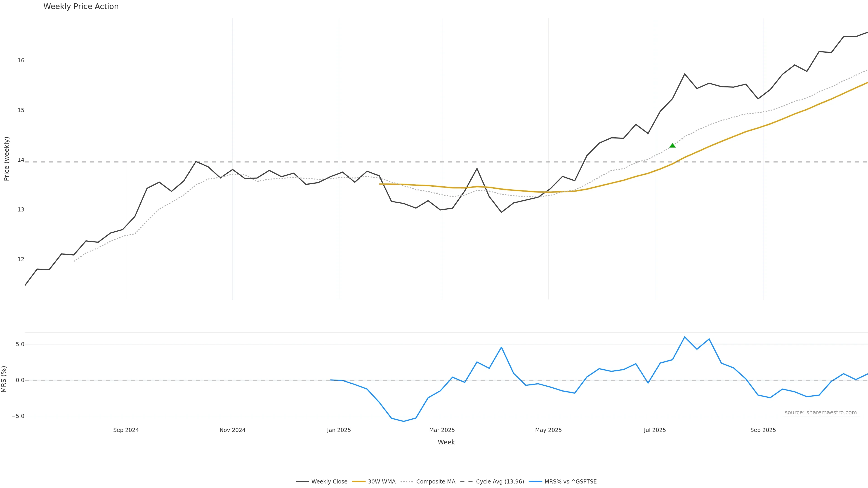868x488 pixels.
Task: Click the Jan 2025 axis tick label
Action: (x=339, y=430)
